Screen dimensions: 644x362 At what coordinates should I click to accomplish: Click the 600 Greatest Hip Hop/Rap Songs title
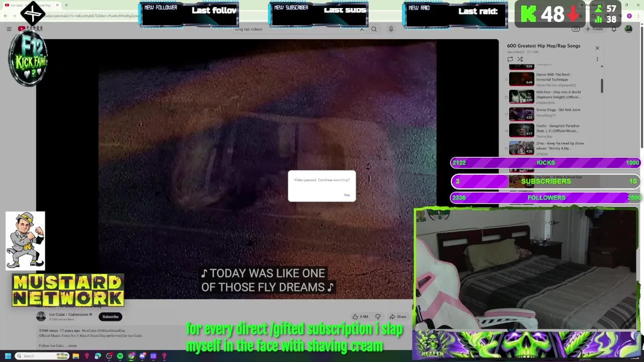(x=543, y=46)
